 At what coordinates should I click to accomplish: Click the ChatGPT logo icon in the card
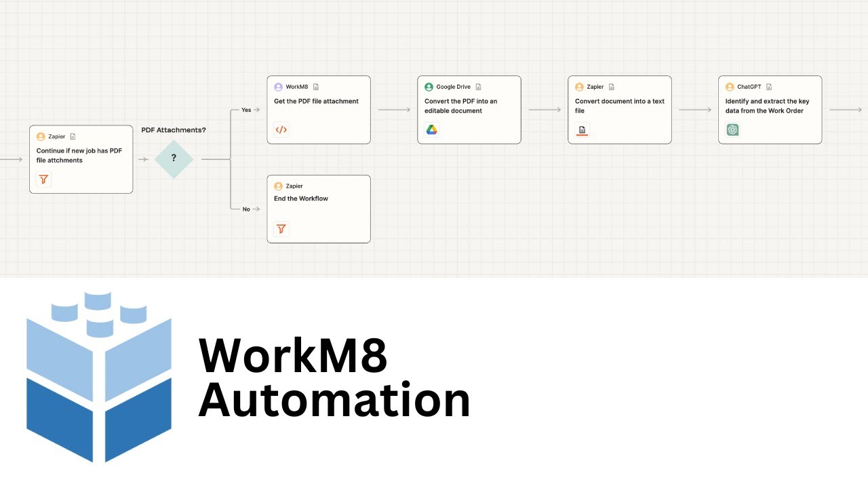732,129
